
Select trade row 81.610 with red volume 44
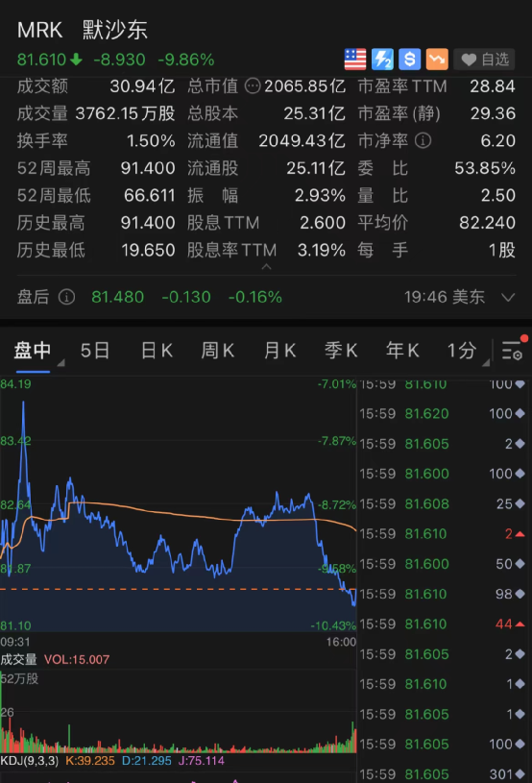click(442, 624)
